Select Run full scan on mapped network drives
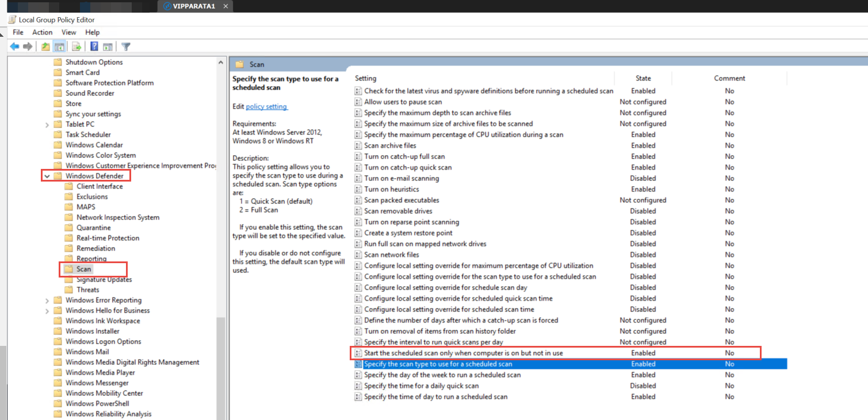Viewport: 868px width, 420px height. click(425, 244)
